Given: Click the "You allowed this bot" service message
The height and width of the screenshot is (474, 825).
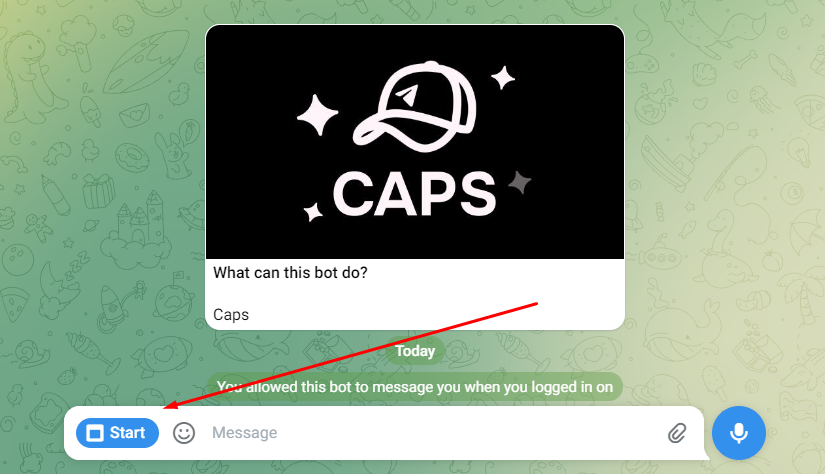Looking at the screenshot, I should [415, 387].
